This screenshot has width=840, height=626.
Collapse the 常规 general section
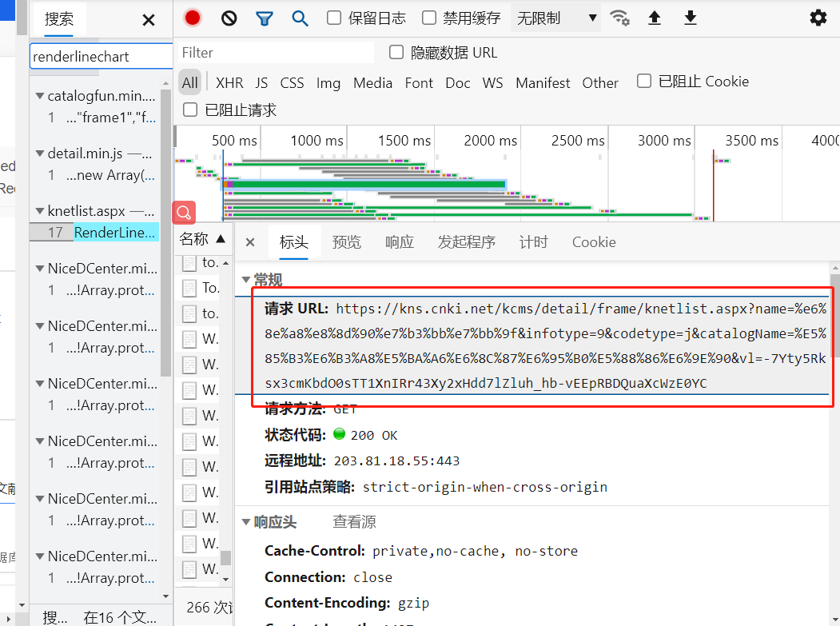tap(246, 279)
